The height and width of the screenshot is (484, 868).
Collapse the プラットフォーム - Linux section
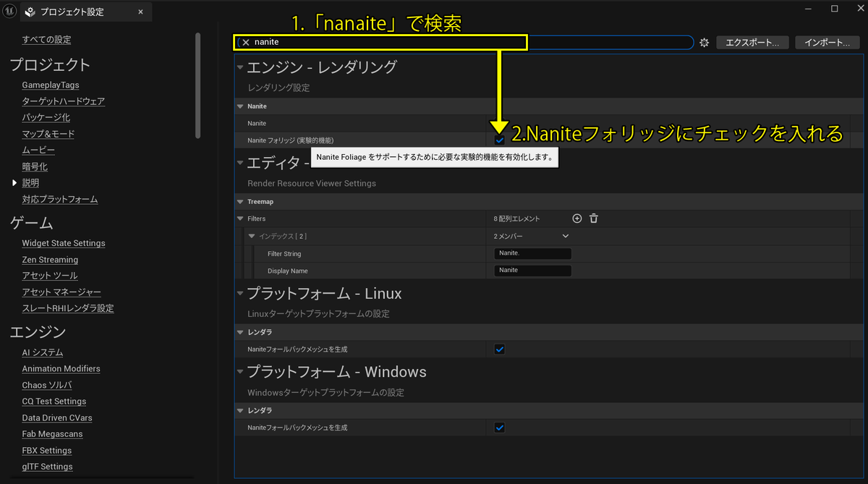241,294
